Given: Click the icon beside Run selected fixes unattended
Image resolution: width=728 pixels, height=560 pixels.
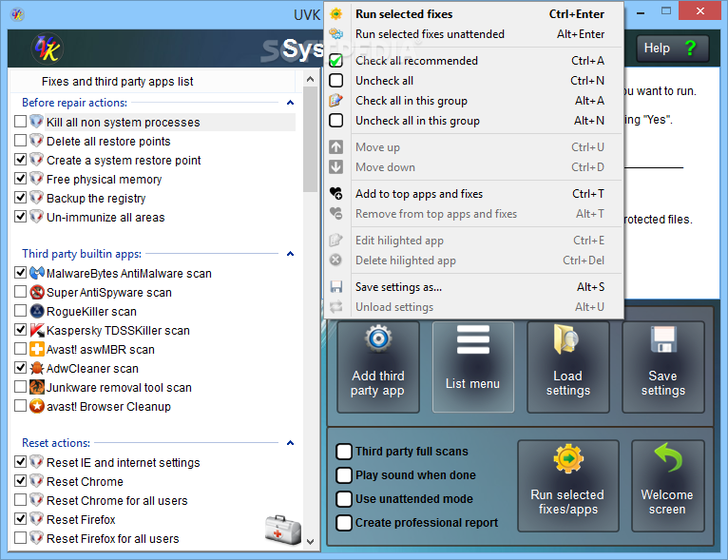Looking at the screenshot, I should [x=336, y=34].
